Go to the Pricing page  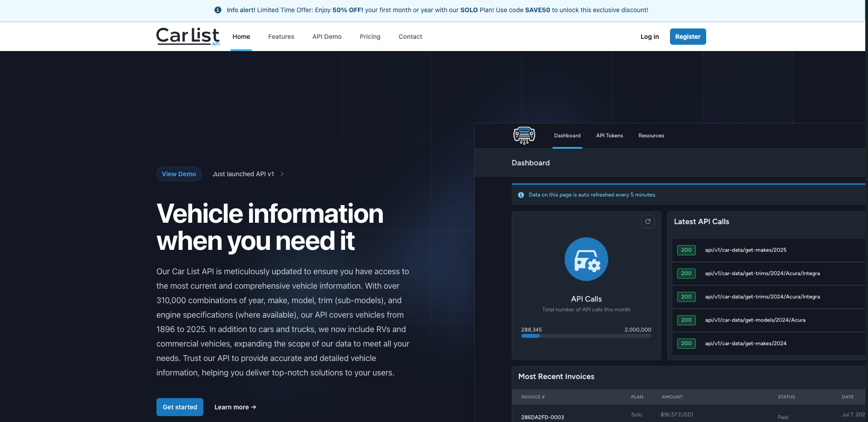tap(370, 37)
